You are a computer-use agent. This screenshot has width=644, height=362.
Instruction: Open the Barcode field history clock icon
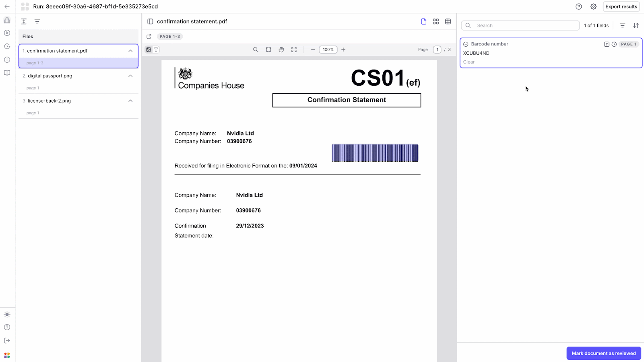click(614, 44)
